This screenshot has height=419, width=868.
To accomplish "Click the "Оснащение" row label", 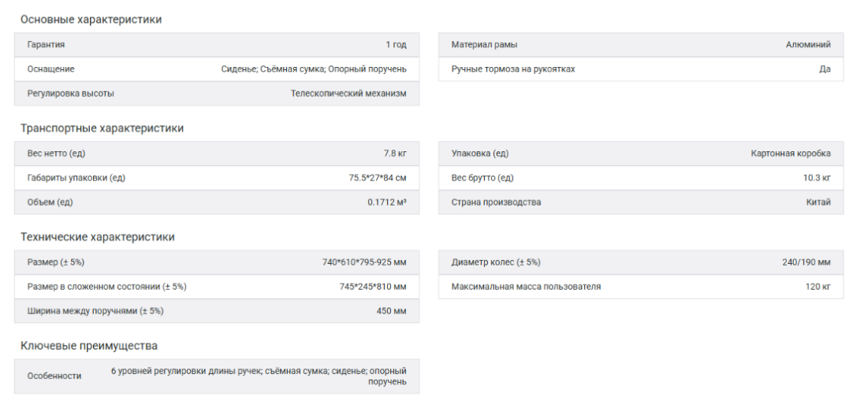I will coord(50,69).
